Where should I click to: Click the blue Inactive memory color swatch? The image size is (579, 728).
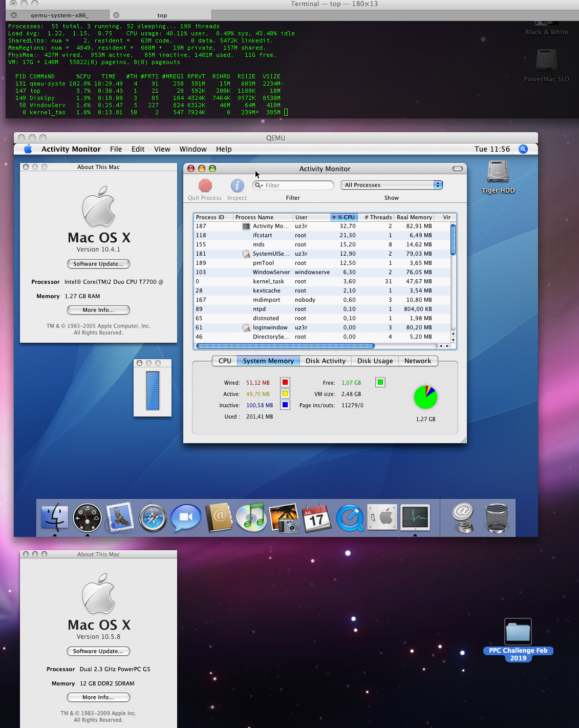285,405
